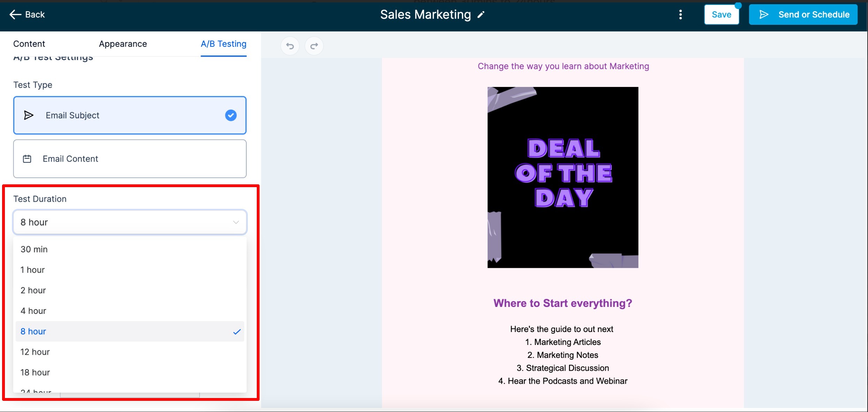Click the calendar icon in Email Content
Viewport: 868px width, 412px height.
coord(27,159)
